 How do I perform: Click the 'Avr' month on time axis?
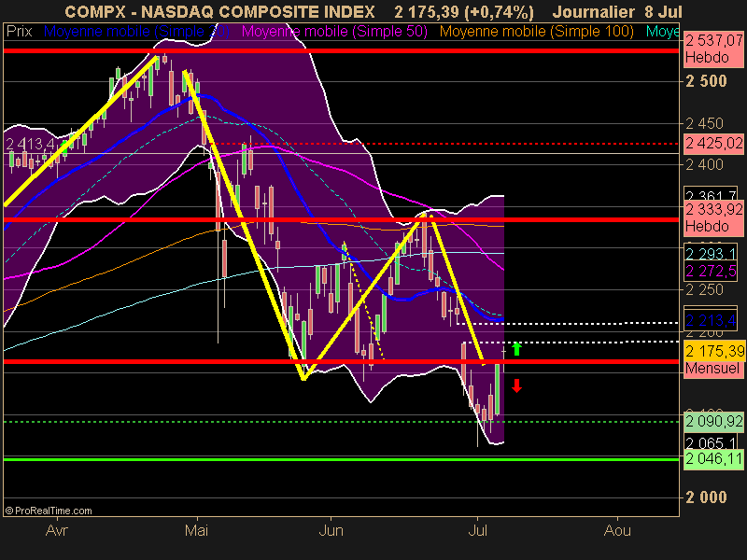click(57, 530)
